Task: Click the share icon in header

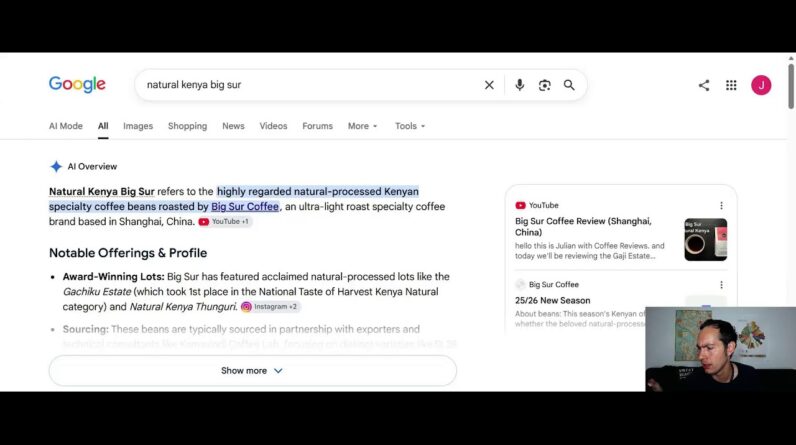Action: tap(704, 85)
